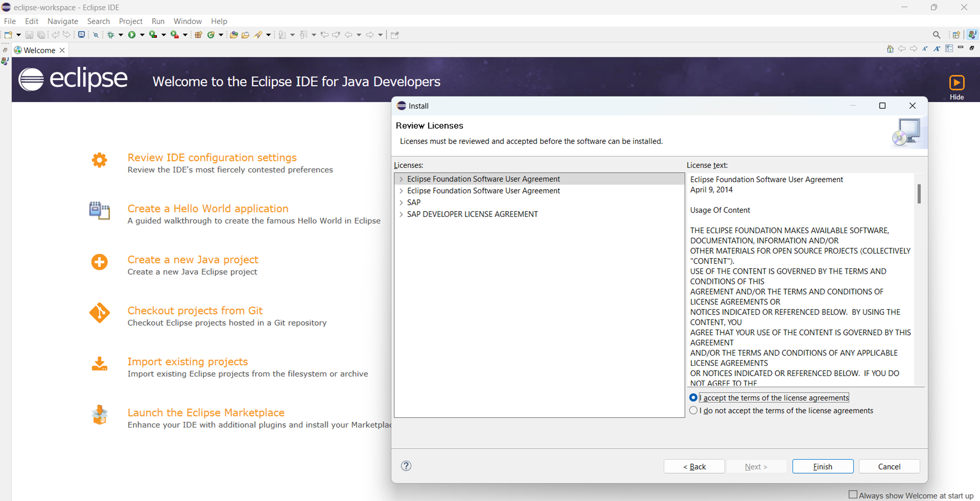The image size is (980, 501).
Task: Select 'I do not accept the terms' option
Action: click(x=693, y=410)
